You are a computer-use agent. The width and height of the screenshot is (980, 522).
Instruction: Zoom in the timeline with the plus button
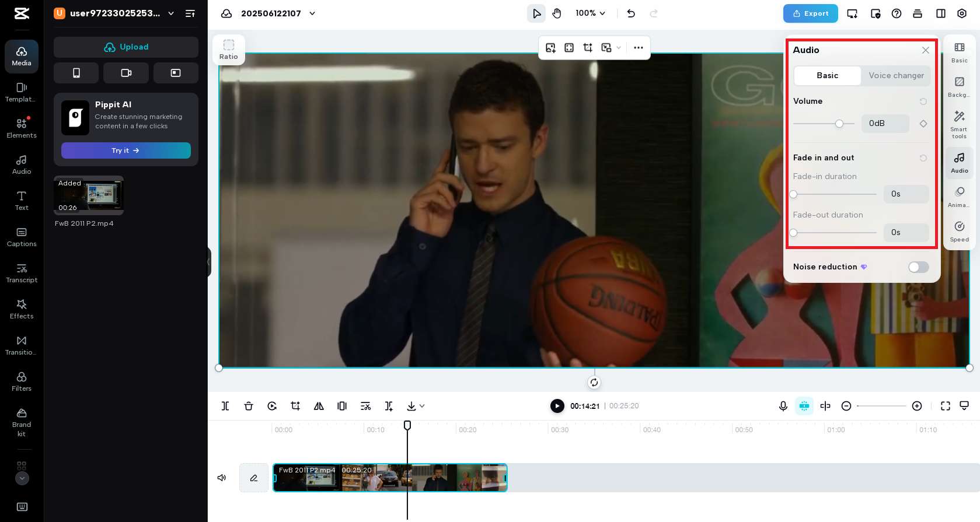coord(917,406)
